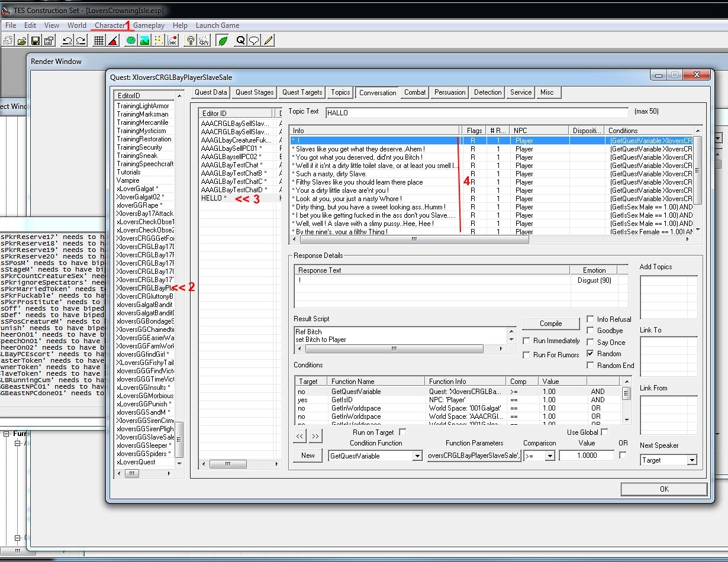Open file using the folder toolbar icon

(x=22, y=40)
